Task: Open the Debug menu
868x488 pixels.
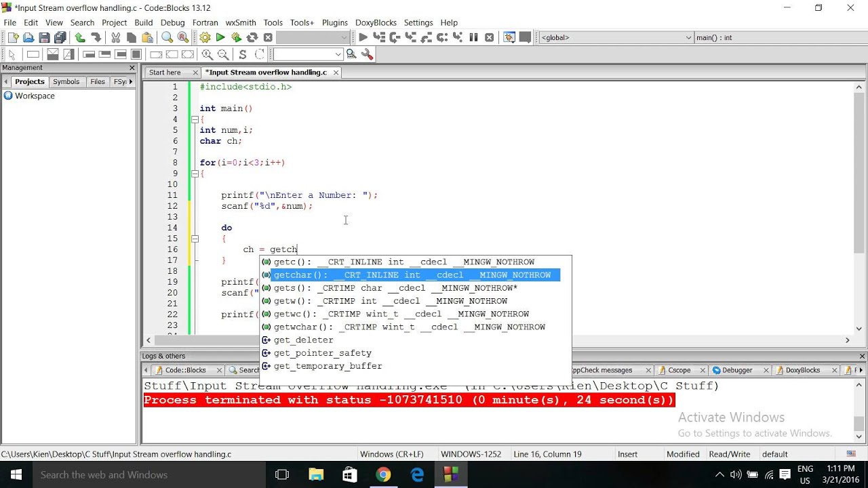Action: coord(173,22)
